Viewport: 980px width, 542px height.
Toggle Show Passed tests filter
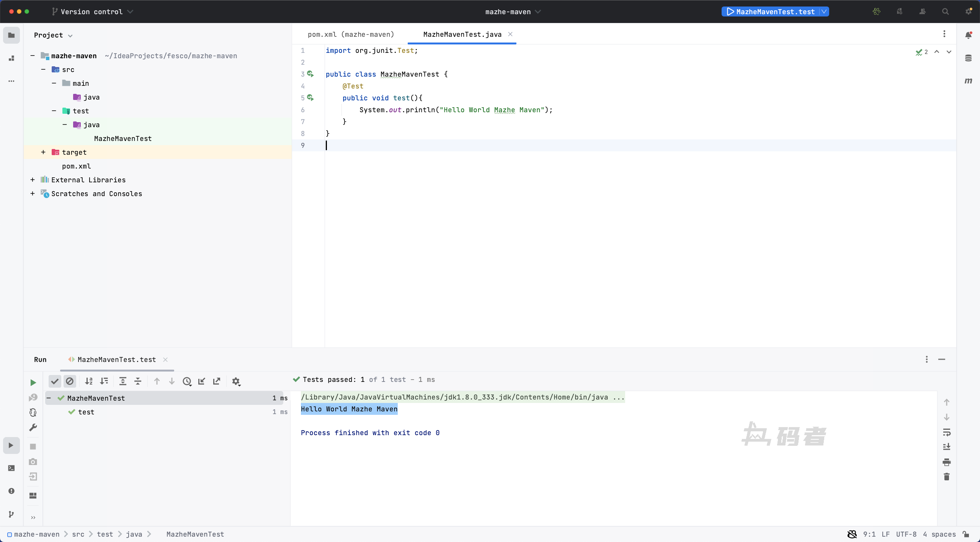pyautogui.click(x=55, y=381)
